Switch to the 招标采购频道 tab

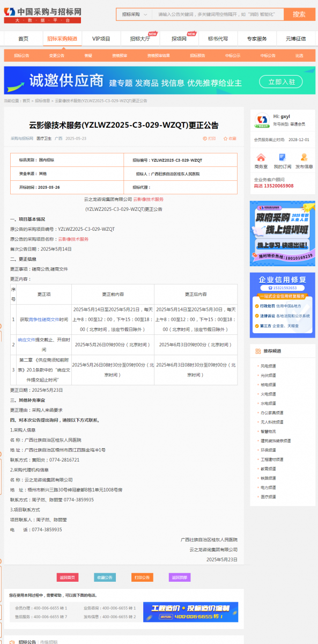click(62, 39)
